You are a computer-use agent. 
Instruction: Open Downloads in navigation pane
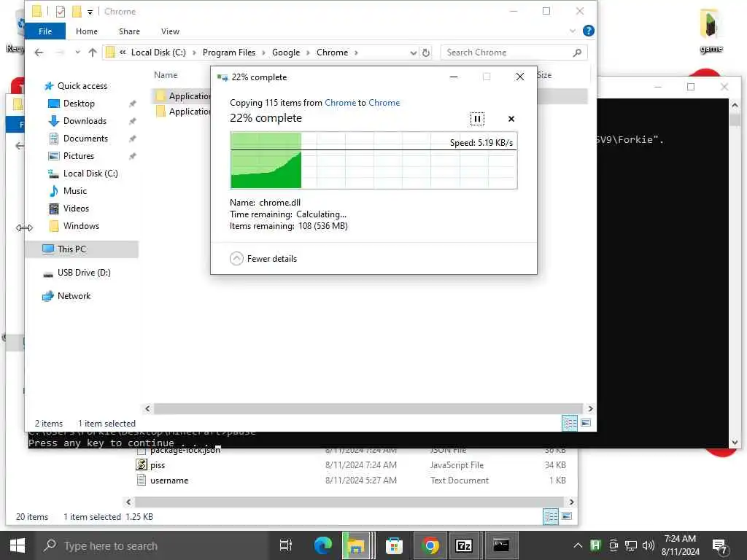[x=85, y=121]
